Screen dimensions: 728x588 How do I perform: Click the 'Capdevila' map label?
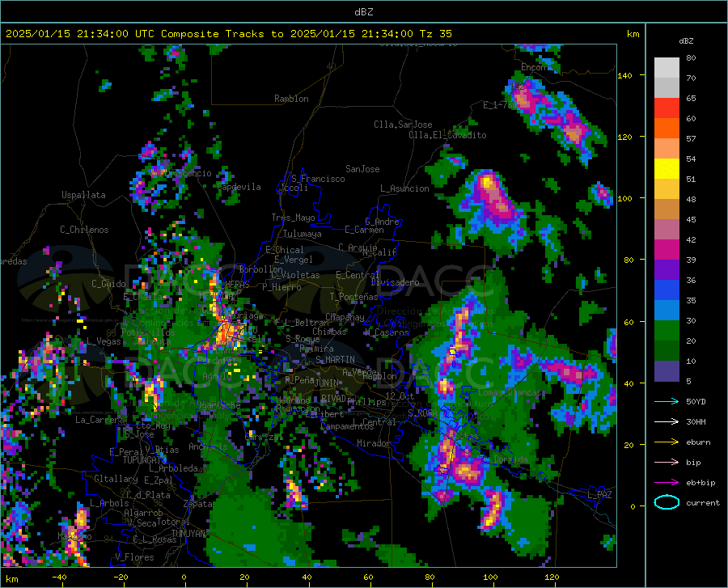tap(239, 187)
